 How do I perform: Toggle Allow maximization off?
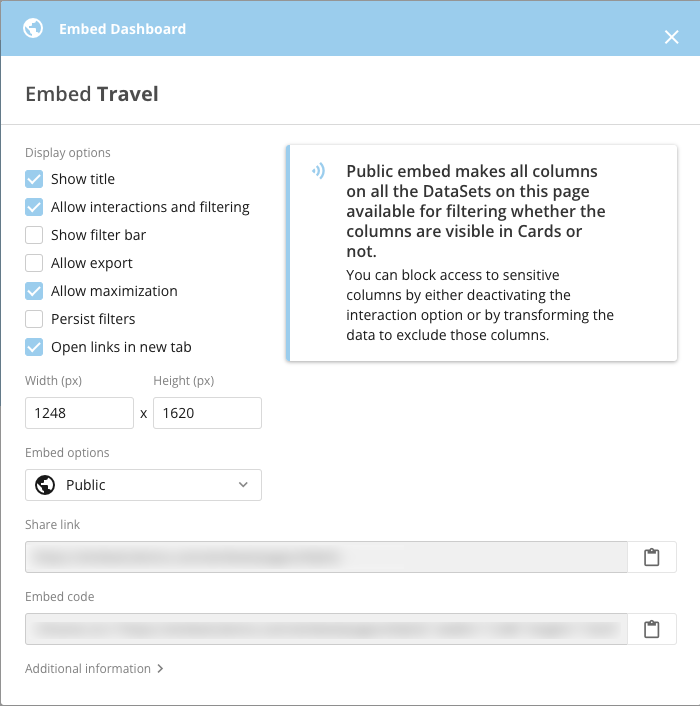[x=34, y=291]
